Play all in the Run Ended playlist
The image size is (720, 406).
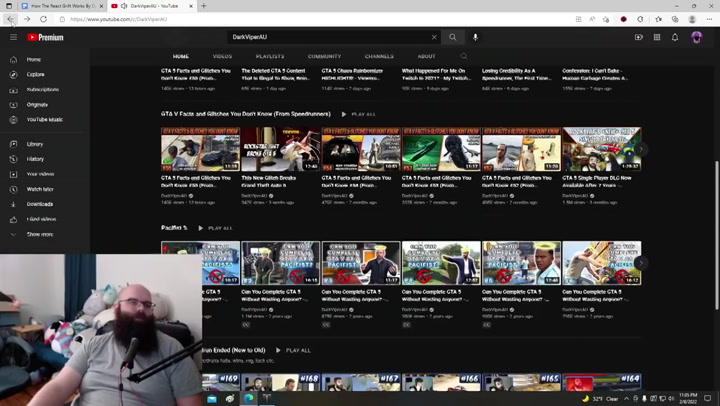[293, 350]
